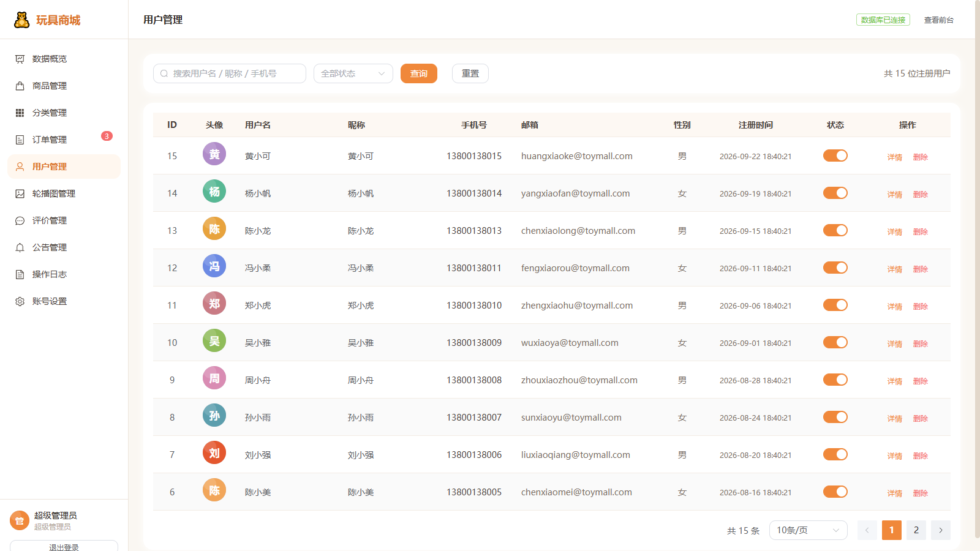Click the 轮播图管理 image icon
Viewport: 980px width, 551px height.
20,193
